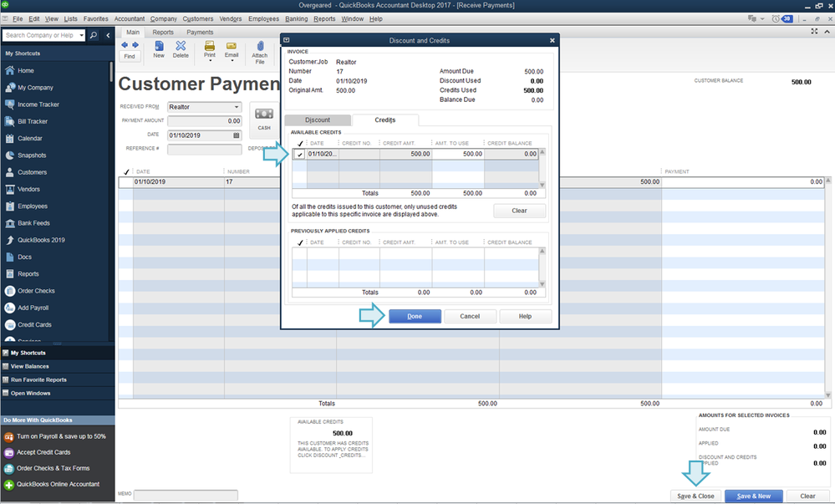Click the Save & Close button
The image size is (835, 504).
[x=695, y=496]
